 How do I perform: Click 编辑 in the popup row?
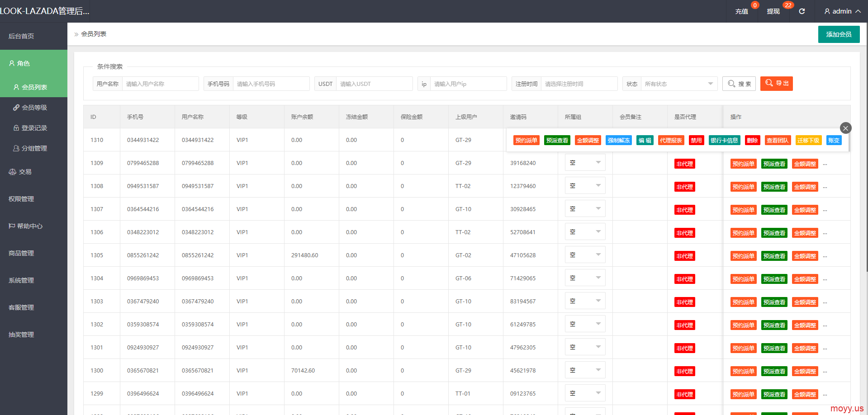tap(645, 140)
